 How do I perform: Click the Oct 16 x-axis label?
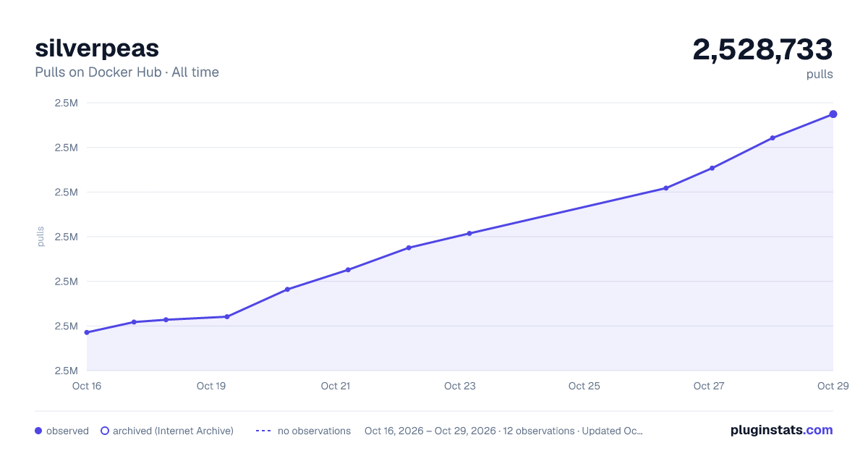(87, 386)
